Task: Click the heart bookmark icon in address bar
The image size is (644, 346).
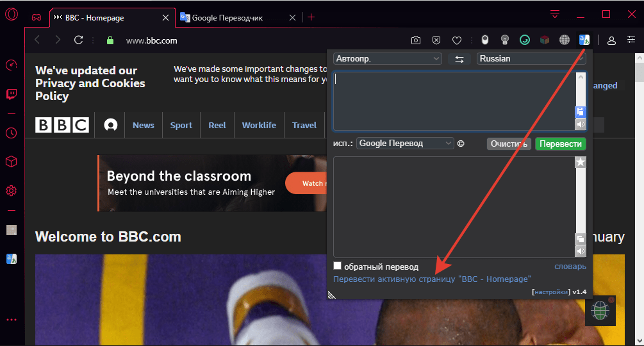Action: point(457,40)
